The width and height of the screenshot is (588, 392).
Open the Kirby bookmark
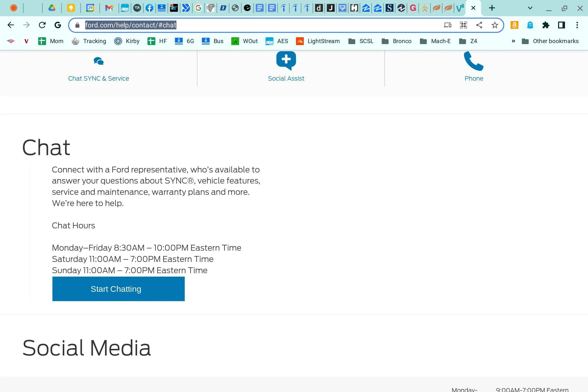[x=127, y=41]
